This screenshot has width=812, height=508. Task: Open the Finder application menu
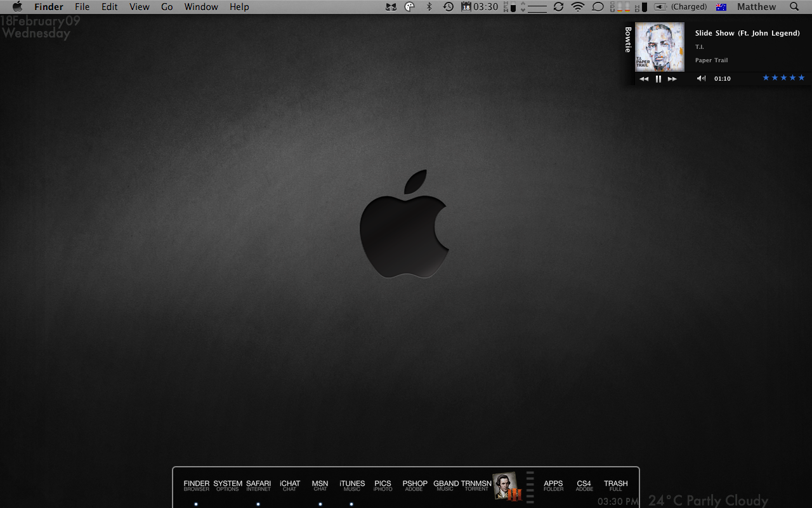[49, 7]
